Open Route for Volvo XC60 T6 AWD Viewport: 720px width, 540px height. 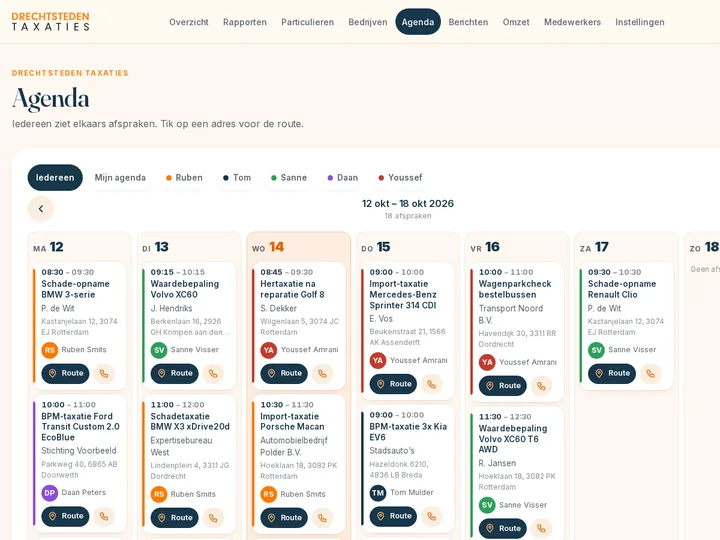point(503,529)
